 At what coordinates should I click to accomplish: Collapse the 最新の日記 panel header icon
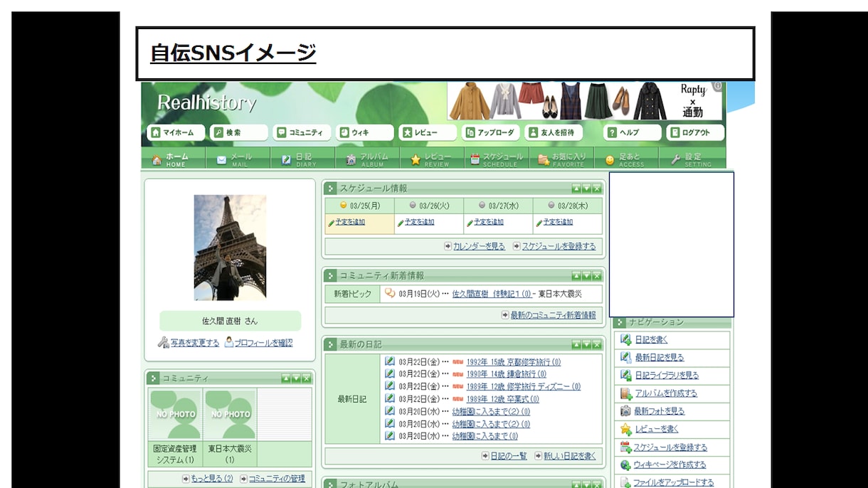pos(331,345)
